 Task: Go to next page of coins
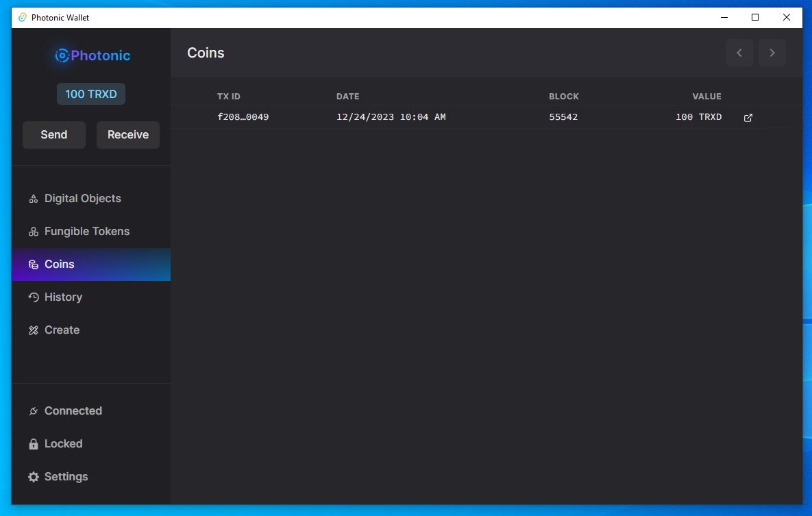point(772,53)
